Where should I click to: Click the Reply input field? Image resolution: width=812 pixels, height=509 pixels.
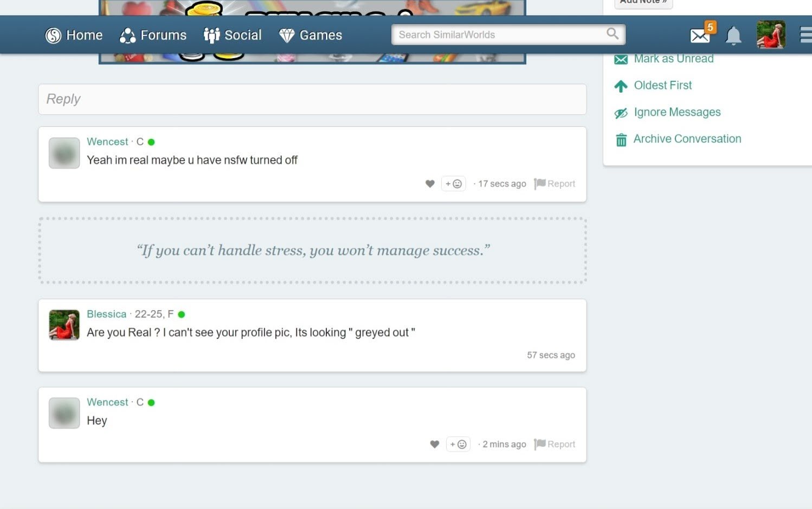(x=312, y=99)
